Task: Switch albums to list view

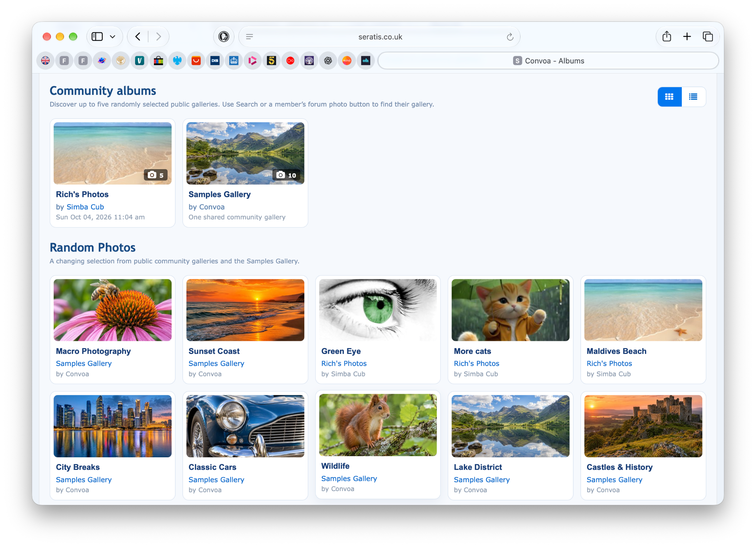Action: click(x=693, y=97)
